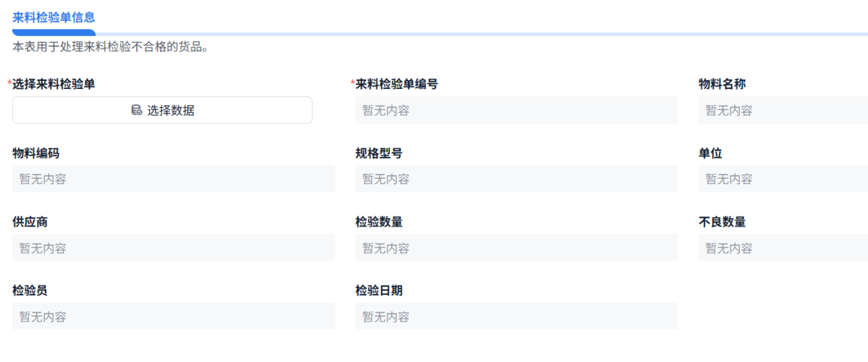Focus the 来料检验单编号 input field
868x362 pixels.
pos(516,110)
